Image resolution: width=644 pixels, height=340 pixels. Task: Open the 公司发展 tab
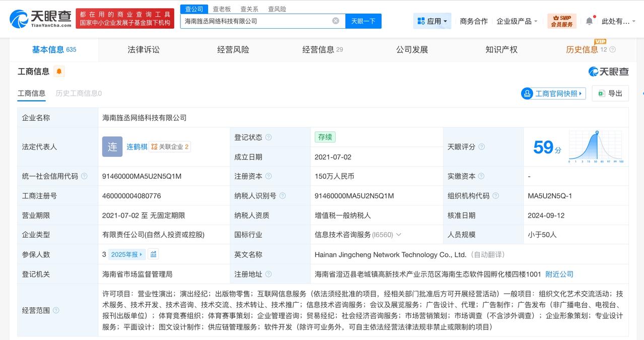click(412, 49)
